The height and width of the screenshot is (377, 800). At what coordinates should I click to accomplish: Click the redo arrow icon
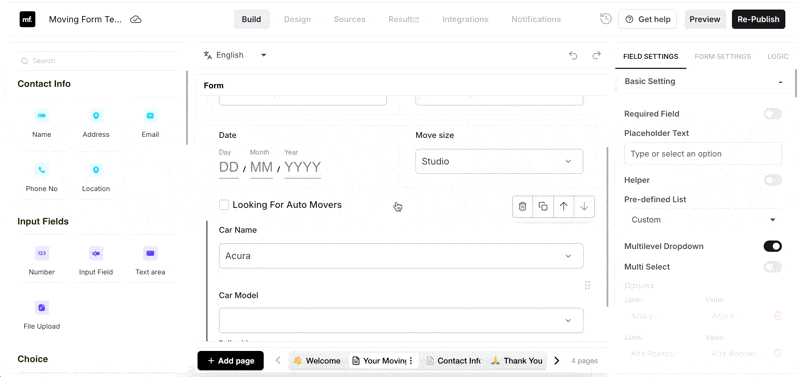596,55
